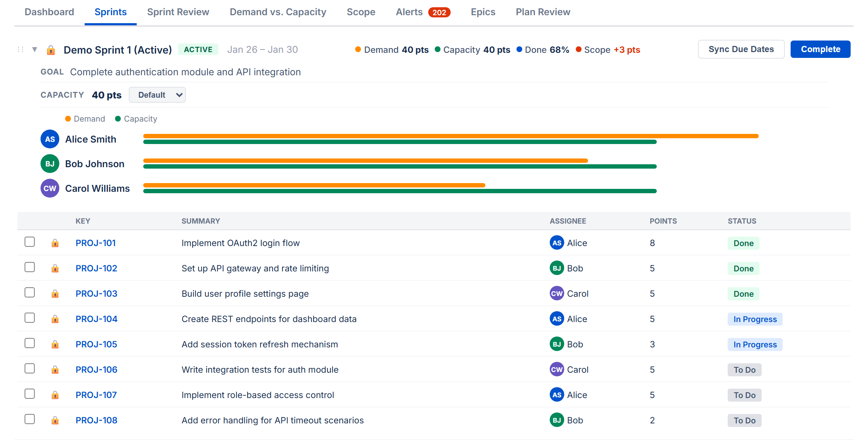Check the checkbox for PROJ-101
The height and width of the screenshot is (440, 868).
(x=29, y=242)
